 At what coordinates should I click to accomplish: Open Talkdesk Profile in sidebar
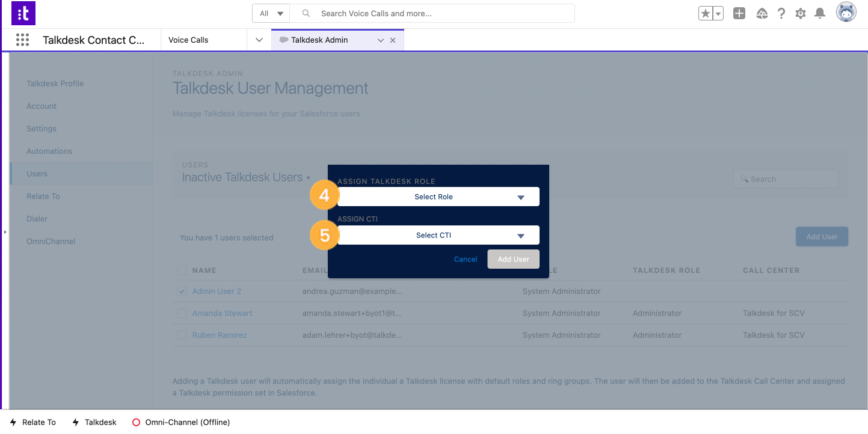coord(55,84)
